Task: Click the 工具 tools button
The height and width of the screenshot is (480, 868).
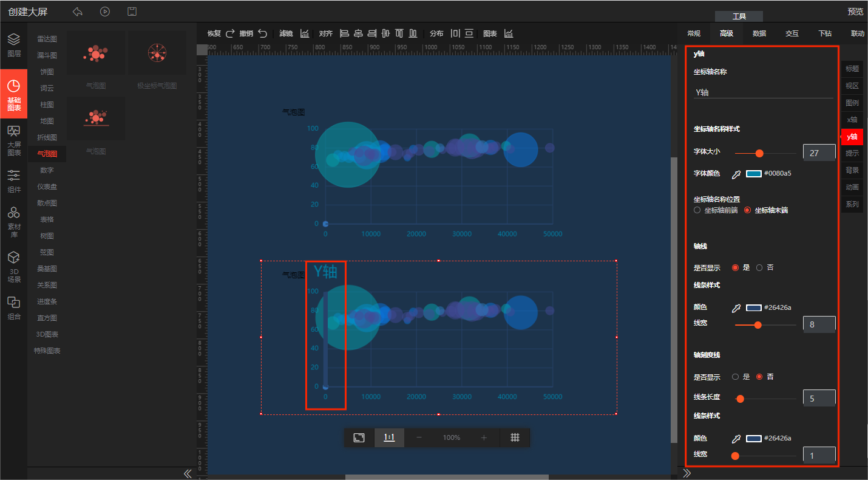Action: (x=739, y=16)
